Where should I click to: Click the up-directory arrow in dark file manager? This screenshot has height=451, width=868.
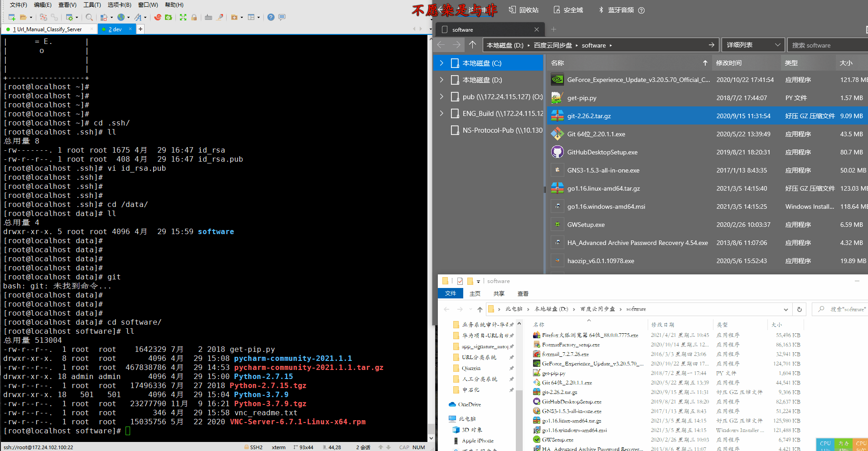(x=472, y=45)
